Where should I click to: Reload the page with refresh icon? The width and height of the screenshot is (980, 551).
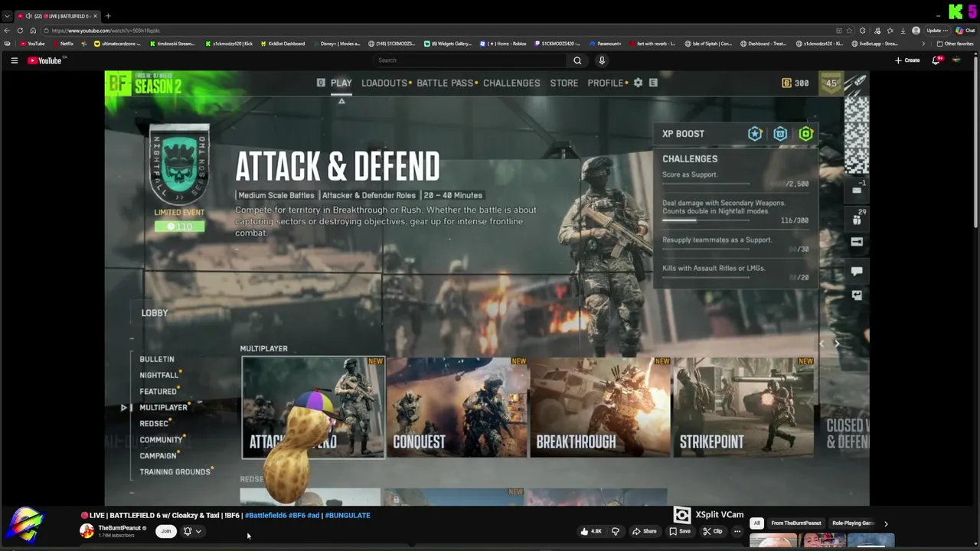(x=20, y=31)
